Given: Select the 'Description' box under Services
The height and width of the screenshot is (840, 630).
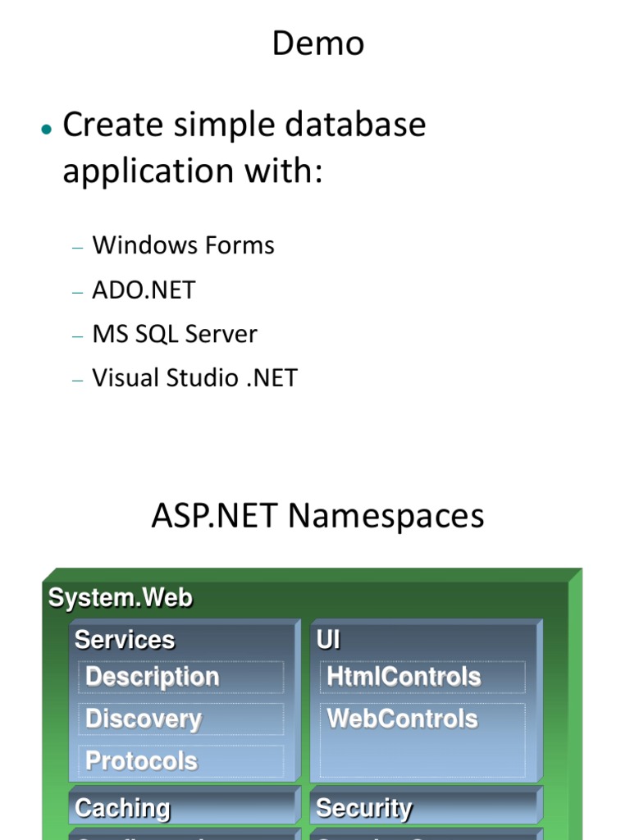Looking at the screenshot, I should [181, 677].
